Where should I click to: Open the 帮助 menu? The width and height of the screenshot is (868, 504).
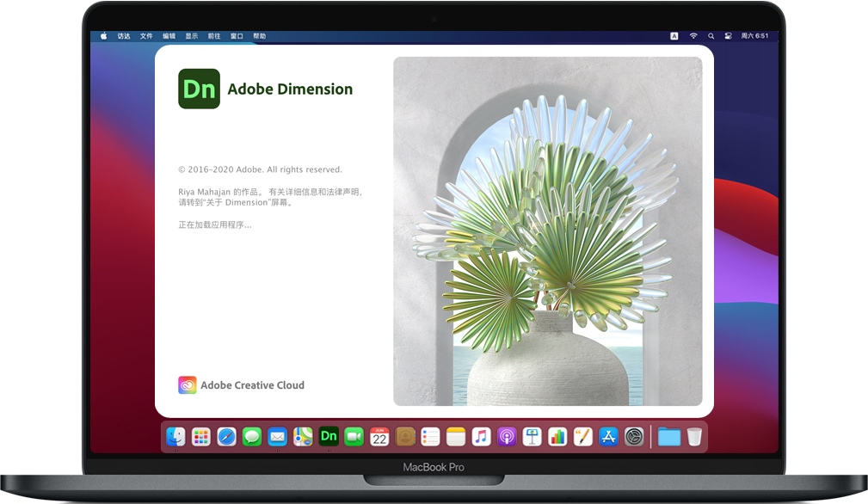tap(260, 36)
